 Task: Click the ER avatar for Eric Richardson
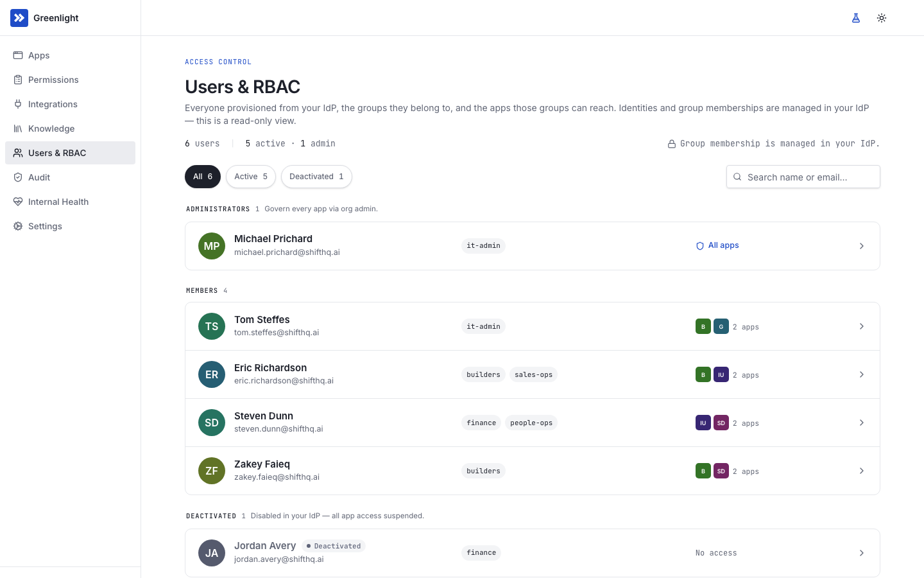pyautogui.click(x=212, y=374)
